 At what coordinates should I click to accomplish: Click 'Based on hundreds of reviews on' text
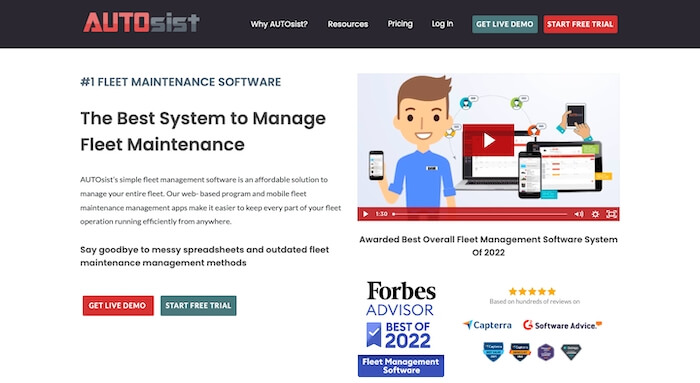pyautogui.click(x=534, y=301)
